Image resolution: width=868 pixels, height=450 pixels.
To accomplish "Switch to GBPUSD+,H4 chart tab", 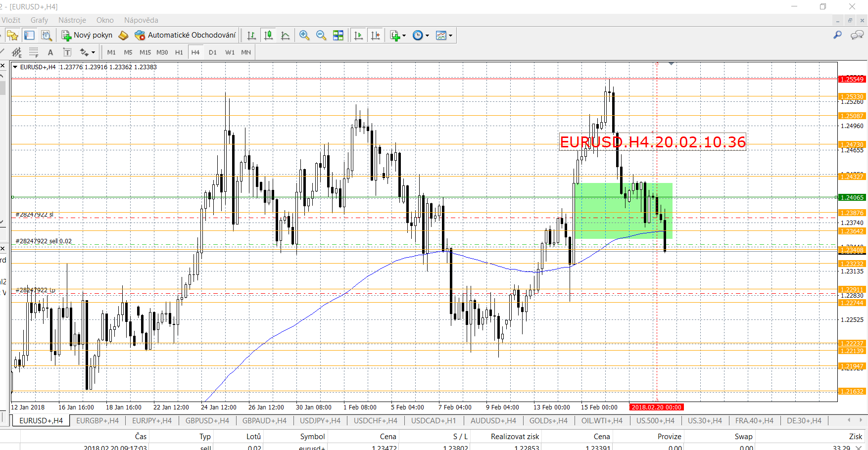I will (x=207, y=421).
